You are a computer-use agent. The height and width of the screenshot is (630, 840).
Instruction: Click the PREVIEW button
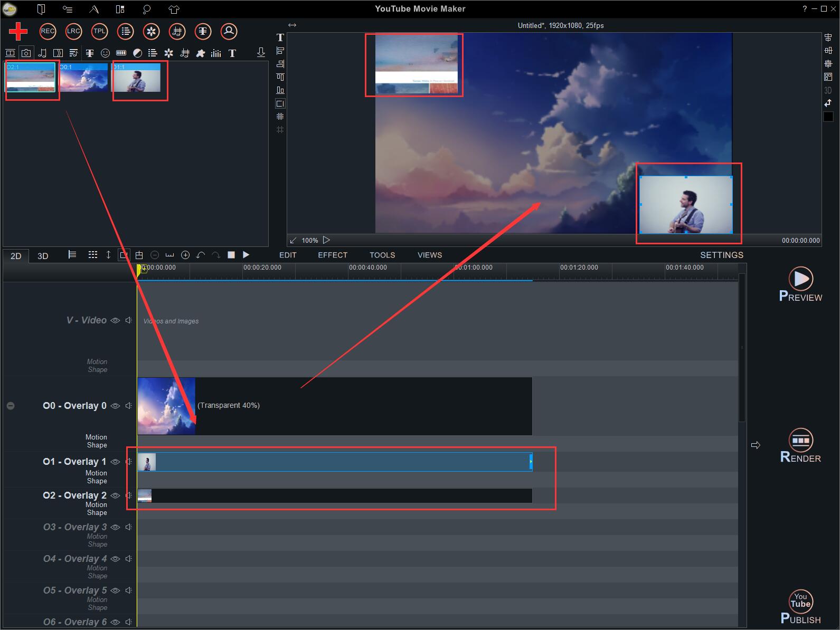click(x=800, y=284)
